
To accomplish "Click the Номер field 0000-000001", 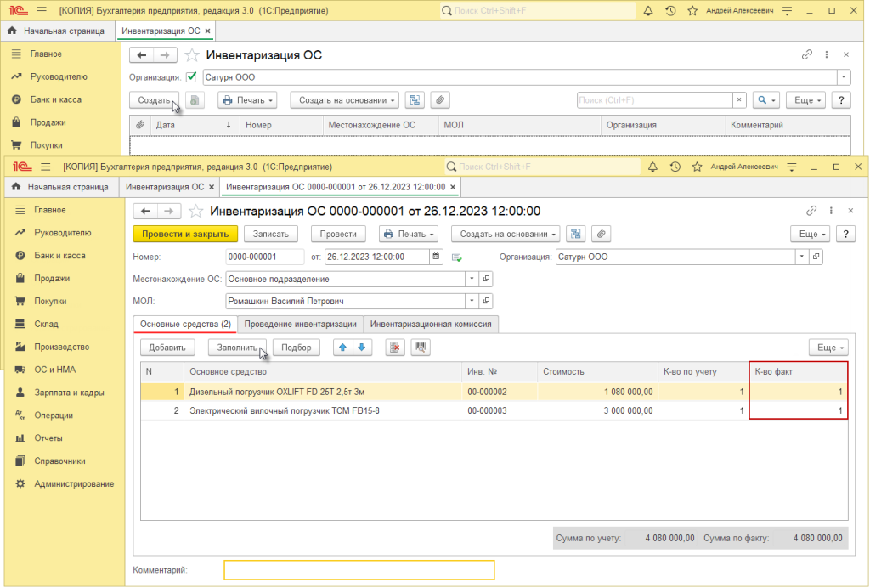I will pyautogui.click(x=265, y=257).
